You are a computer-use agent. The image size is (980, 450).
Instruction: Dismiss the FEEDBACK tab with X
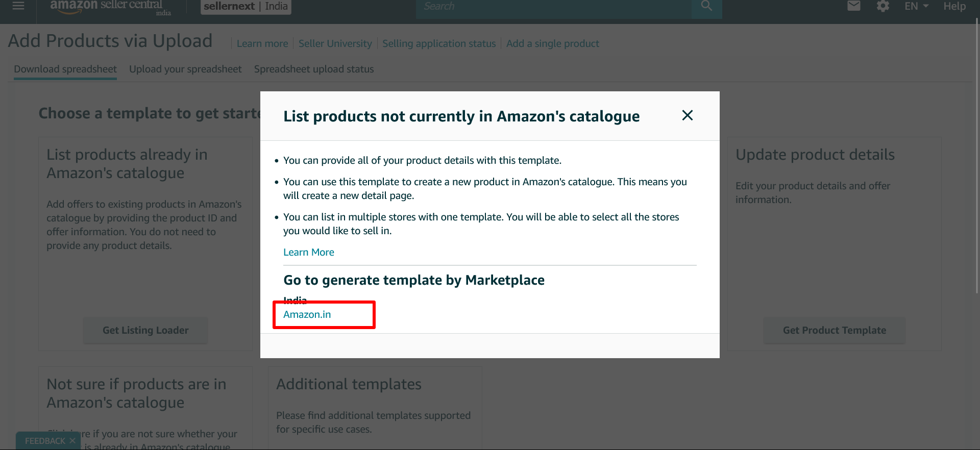pos(72,441)
